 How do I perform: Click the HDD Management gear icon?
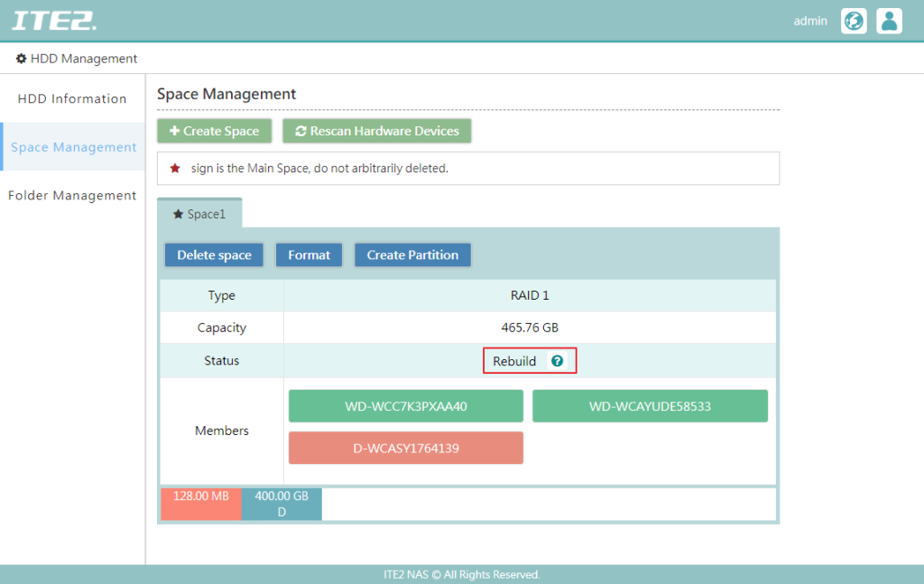(21, 59)
